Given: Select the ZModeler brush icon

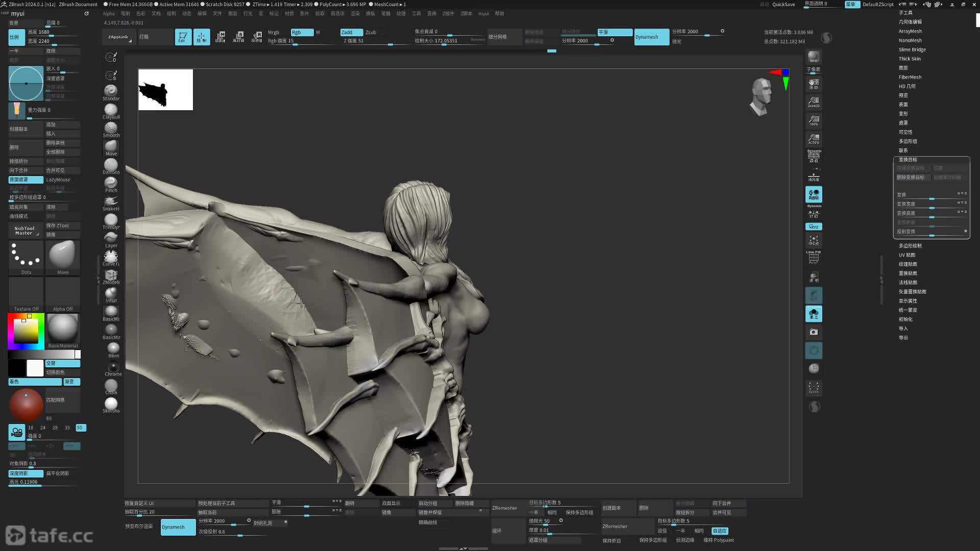Looking at the screenshot, I should click(x=111, y=275).
